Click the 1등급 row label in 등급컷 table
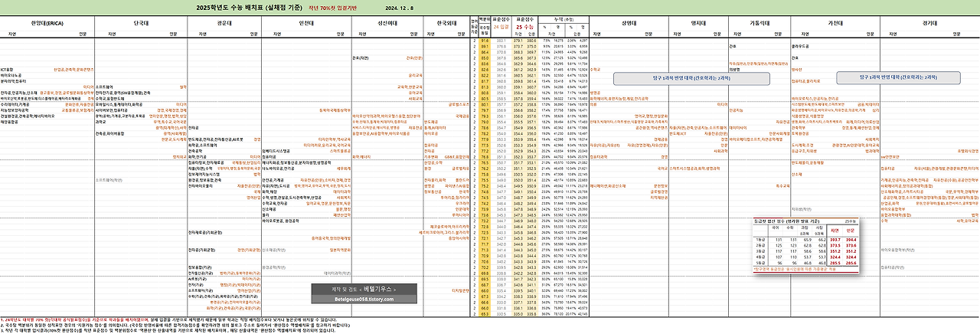 coord(760,240)
